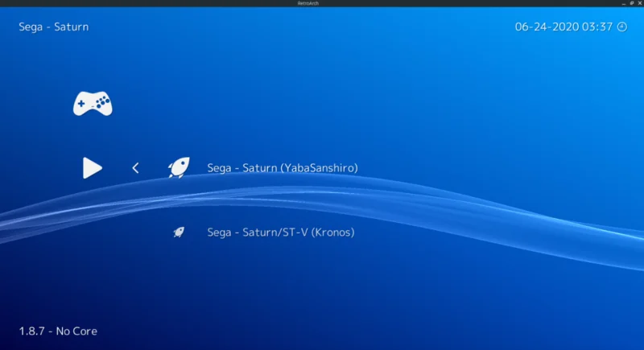
Task: Choose Sega - Saturn (YabaSanshiro) core
Action: [x=283, y=168]
